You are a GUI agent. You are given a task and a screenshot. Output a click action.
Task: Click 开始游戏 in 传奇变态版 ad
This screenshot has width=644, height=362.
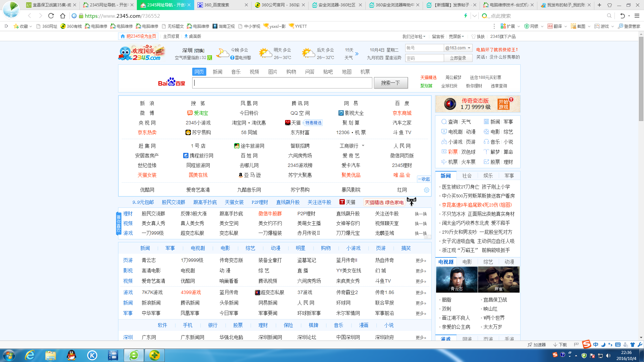(x=503, y=104)
